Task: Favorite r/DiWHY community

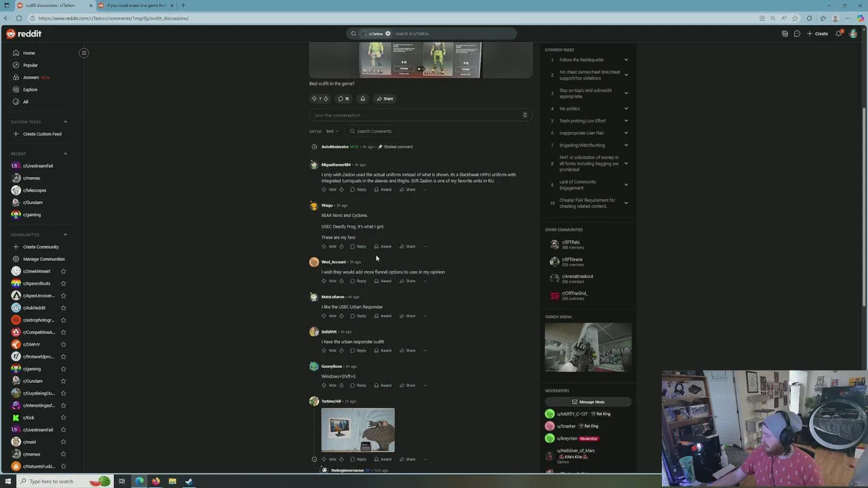Action: tap(63, 344)
